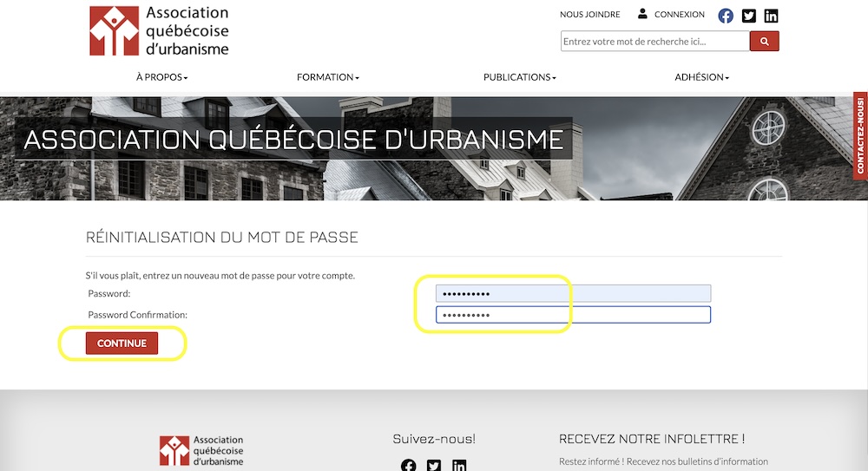868x471 pixels.
Task: Select the Password Confirmation field
Action: click(x=573, y=315)
